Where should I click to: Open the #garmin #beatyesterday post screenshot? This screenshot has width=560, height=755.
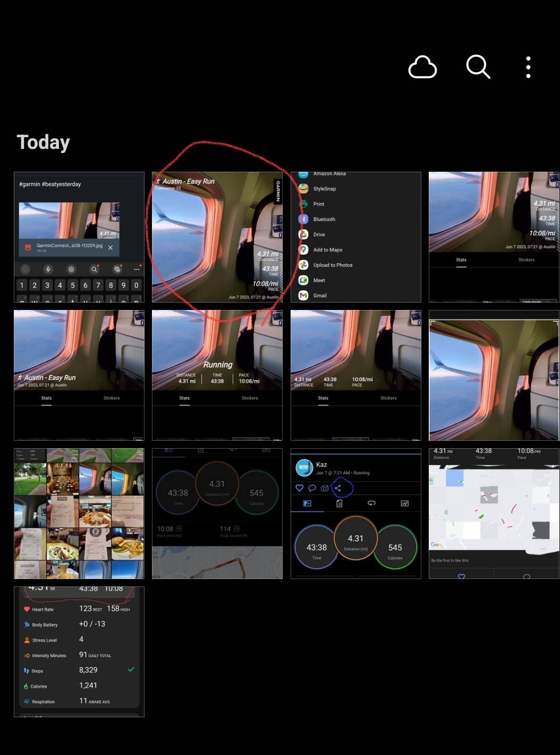79,237
